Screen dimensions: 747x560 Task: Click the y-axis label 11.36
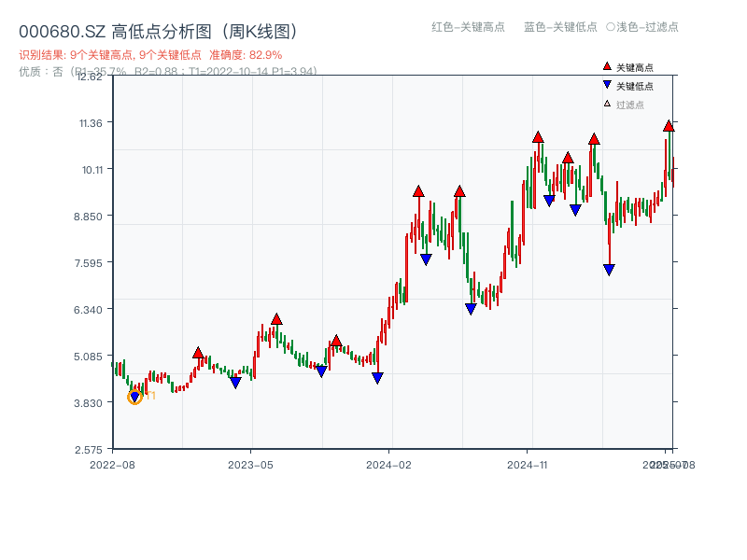coord(91,123)
